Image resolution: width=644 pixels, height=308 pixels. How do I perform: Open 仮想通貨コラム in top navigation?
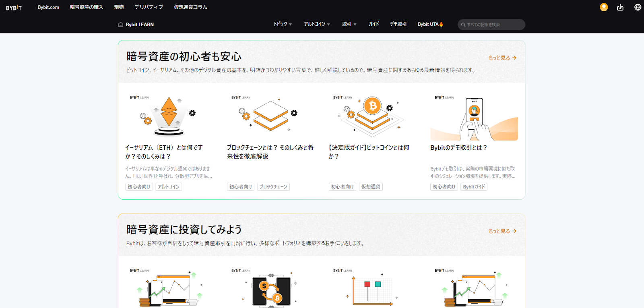[x=190, y=7]
